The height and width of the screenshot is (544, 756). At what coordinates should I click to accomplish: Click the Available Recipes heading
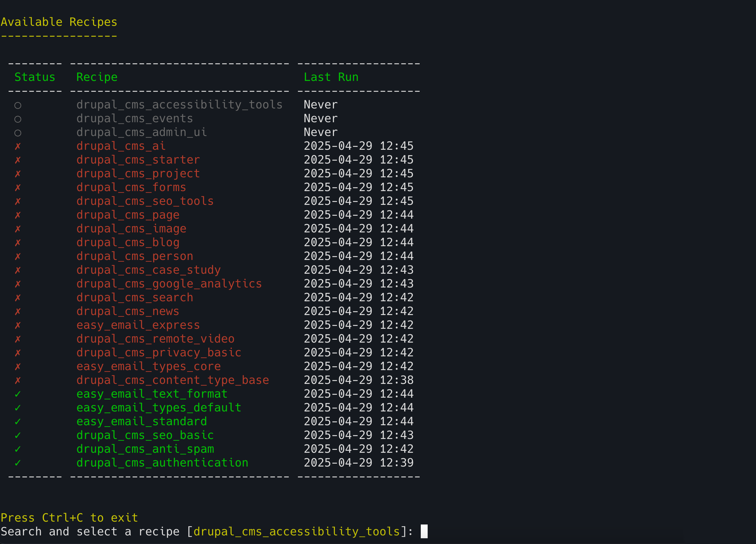pos(59,22)
